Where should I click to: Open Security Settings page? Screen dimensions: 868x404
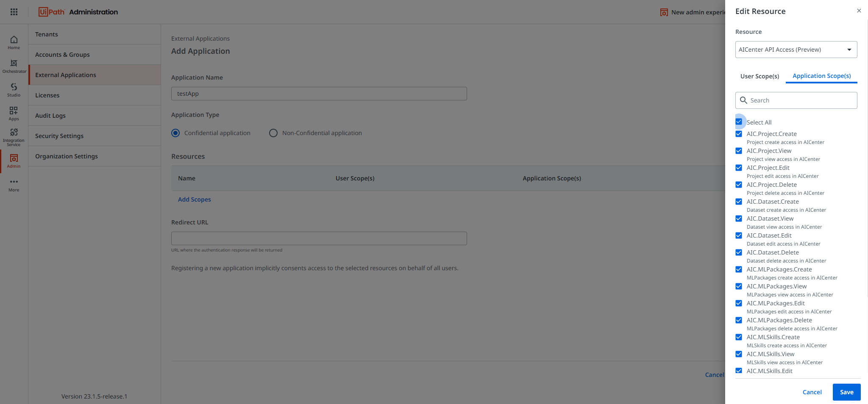tap(95, 136)
